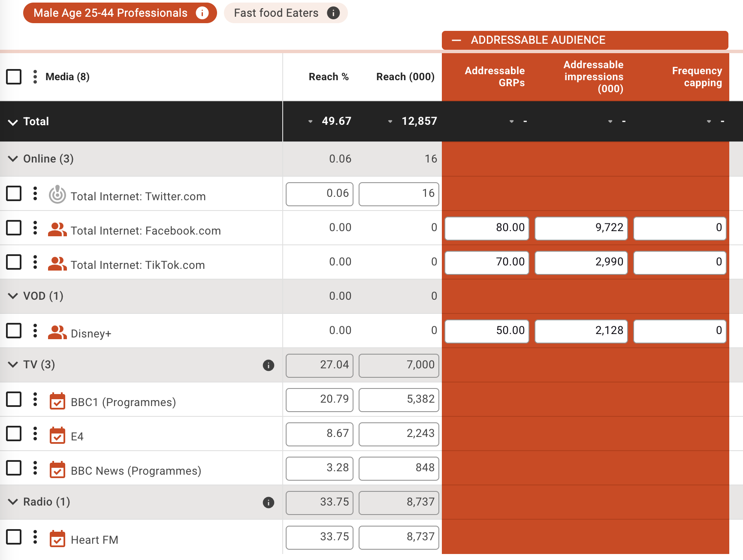The image size is (743, 560).
Task: Click audience people icon for Facebook.com
Action: coord(57,229)
